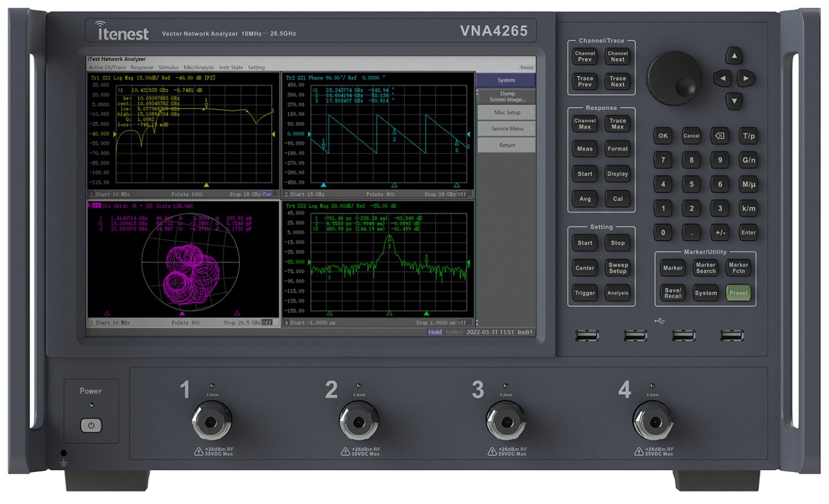Click the Marker Fctn key
The width and height of the screenshot is (829, 504).
coord(738,268)
